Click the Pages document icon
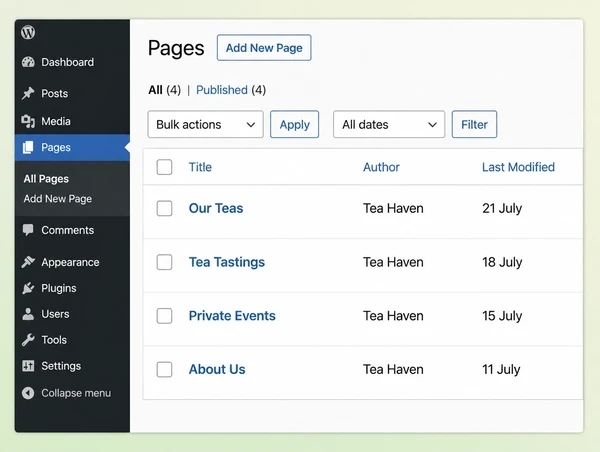The height and width of the screenshot is (452, 600). (x=28, y=147)
